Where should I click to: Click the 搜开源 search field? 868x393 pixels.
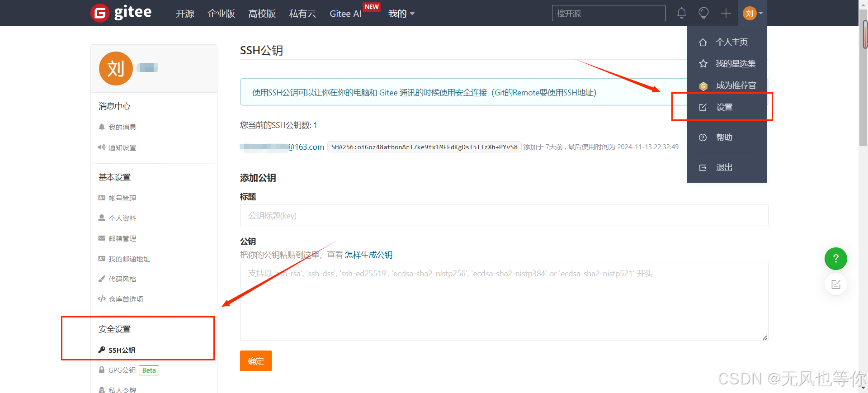(609, 13)
